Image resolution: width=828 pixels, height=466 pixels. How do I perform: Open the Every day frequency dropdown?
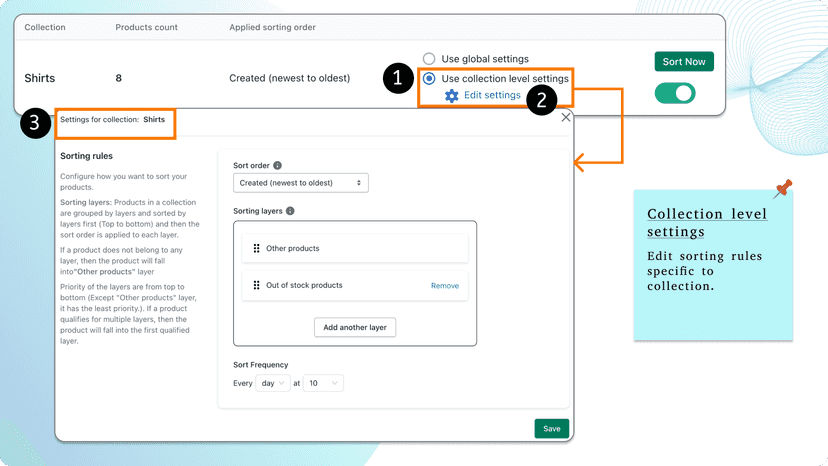(x=272, y=383)
